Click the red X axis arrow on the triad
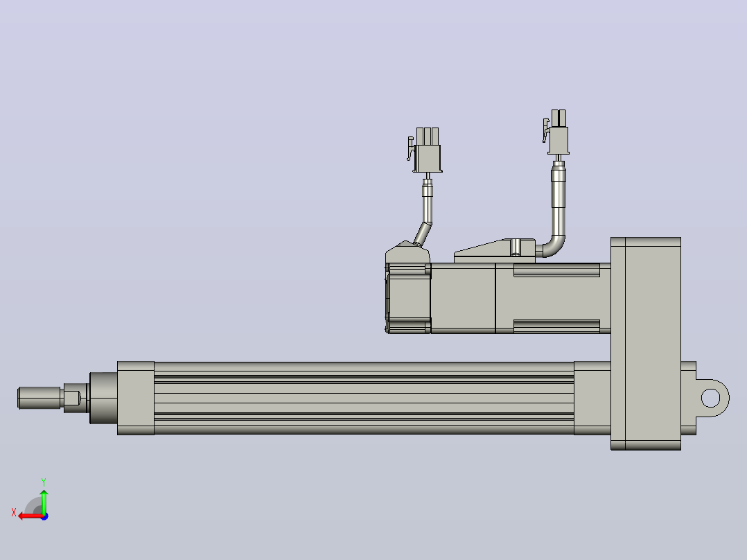747x560 pixels. pos(30,516)
